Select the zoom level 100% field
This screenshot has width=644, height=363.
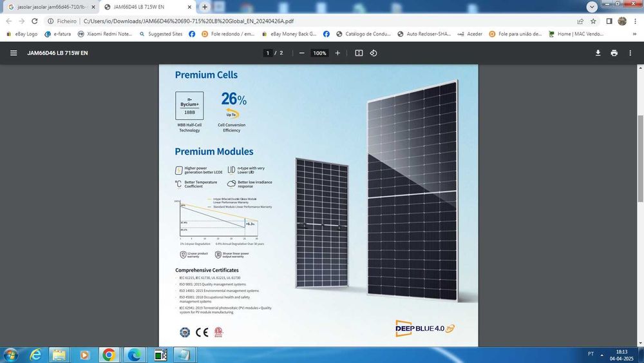pyautogui.click(x=319, y=53)
